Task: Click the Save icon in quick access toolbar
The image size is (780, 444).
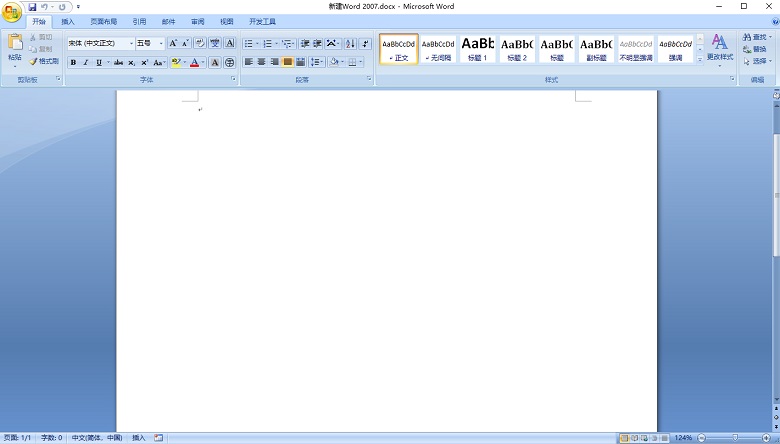Action: (x=32, y=7)
